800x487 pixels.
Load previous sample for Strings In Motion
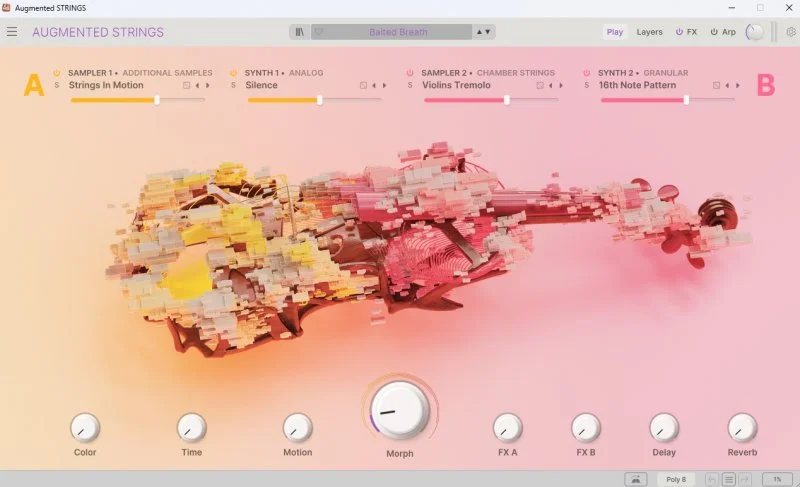197,85
